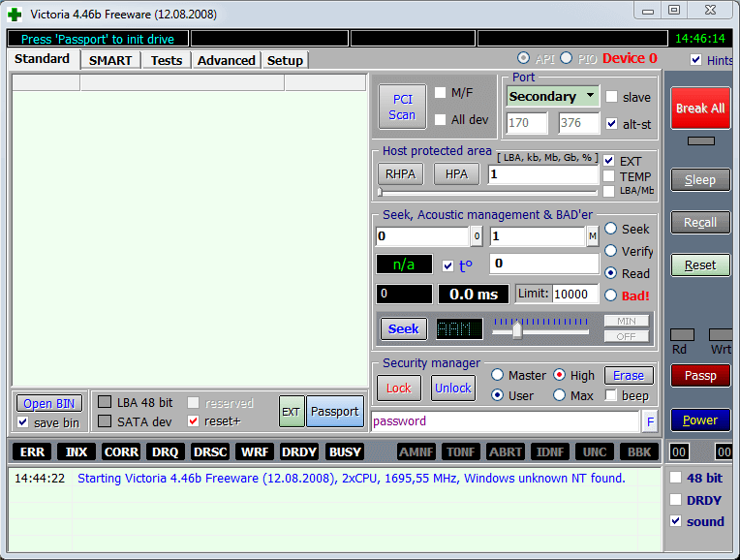This screenshot has height=560, width=740.
Task: Click the Passport button
Action: tap(335, 411)
